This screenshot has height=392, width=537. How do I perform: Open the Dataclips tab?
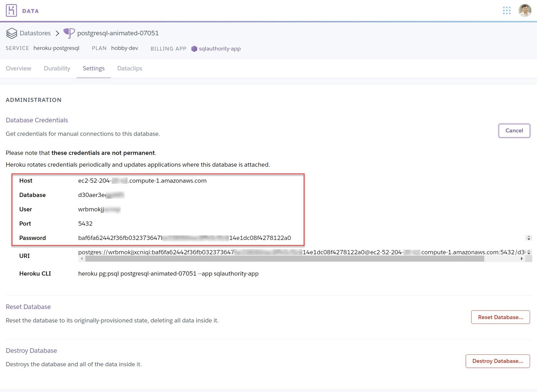(x=130, y=68)
